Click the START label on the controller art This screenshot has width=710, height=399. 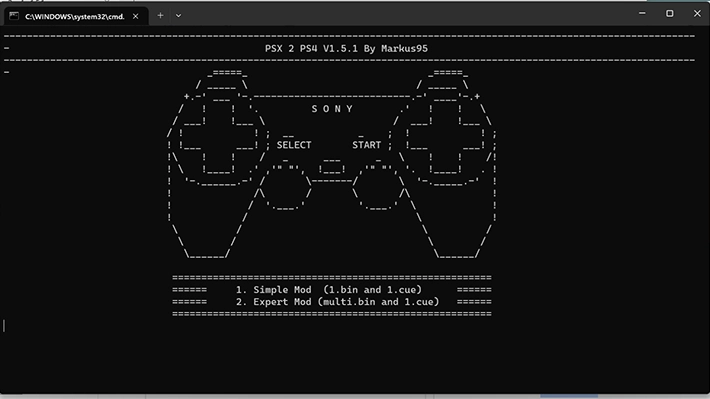click(x=366, y=145)
